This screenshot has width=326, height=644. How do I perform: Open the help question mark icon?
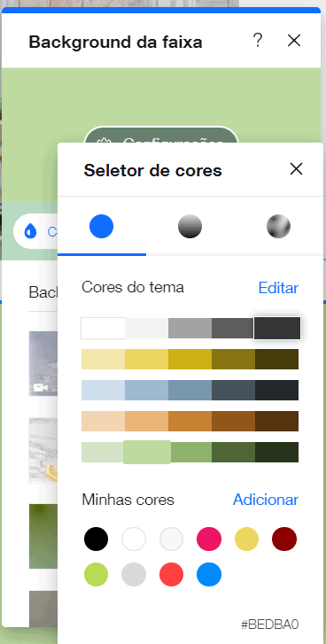(258, 41)
